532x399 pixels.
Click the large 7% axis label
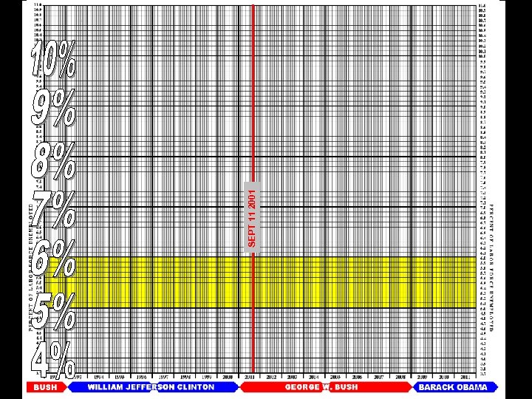click(x=53, y=209)
